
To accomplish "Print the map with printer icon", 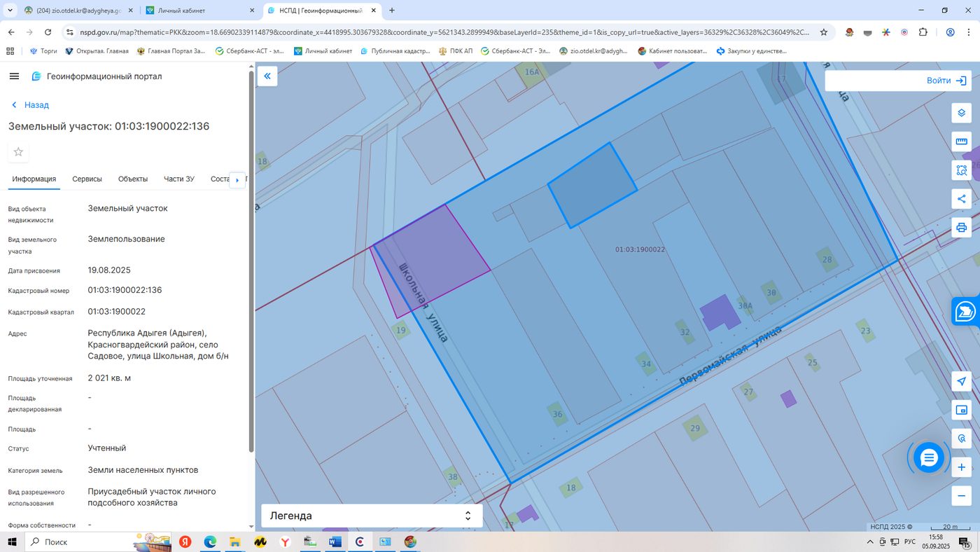I will click(x=961, y=228).
